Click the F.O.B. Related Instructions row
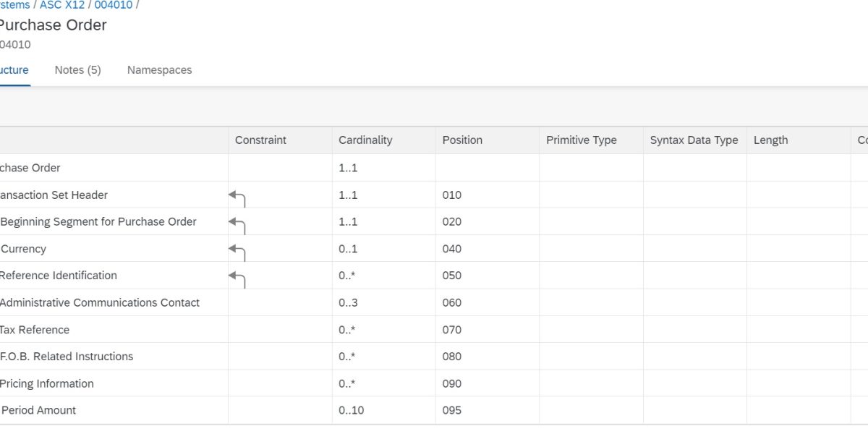The width and height of the screenshot is (868, 434). pos(67,357)
